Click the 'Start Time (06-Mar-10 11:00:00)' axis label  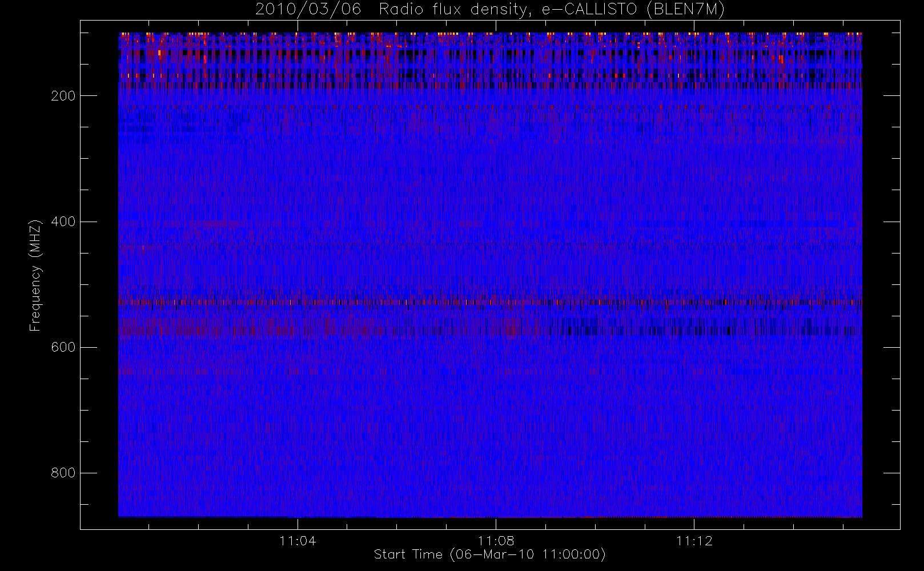point(490,554)
